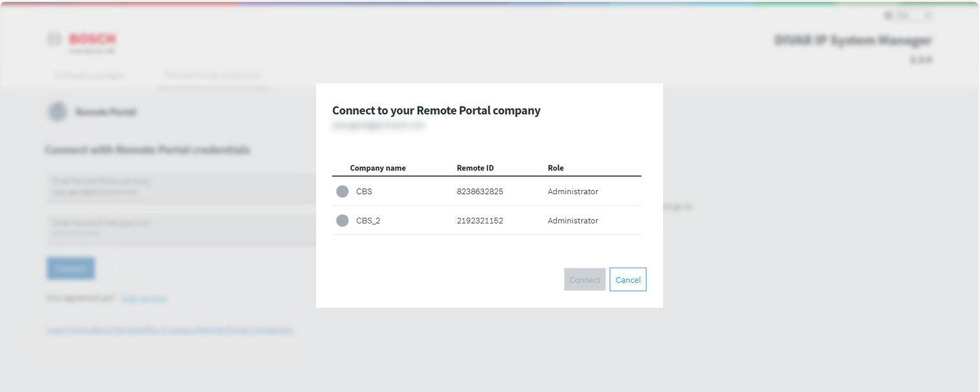Click the Company name column header
The image size is (980, 392).
pyautogui.click(x=378, y=168)
